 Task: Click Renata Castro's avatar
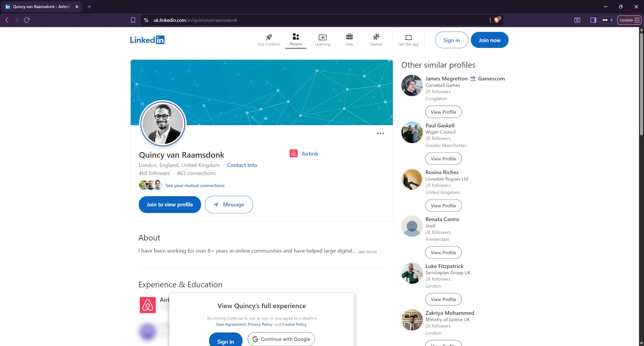(412, 226)
